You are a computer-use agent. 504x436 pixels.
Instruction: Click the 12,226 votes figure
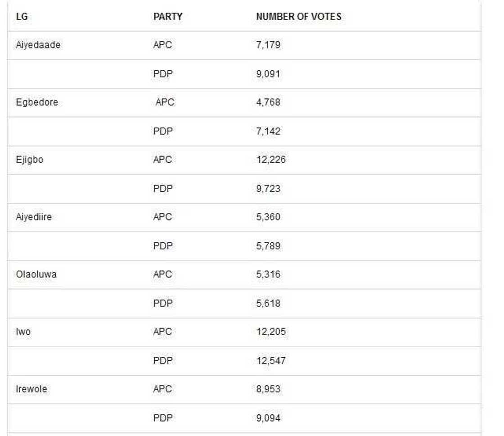pyautogui.click(x=270, y=159)
